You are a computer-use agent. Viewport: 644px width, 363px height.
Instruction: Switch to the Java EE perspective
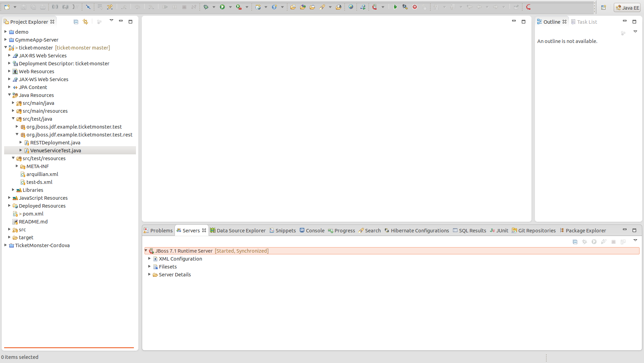627,8
